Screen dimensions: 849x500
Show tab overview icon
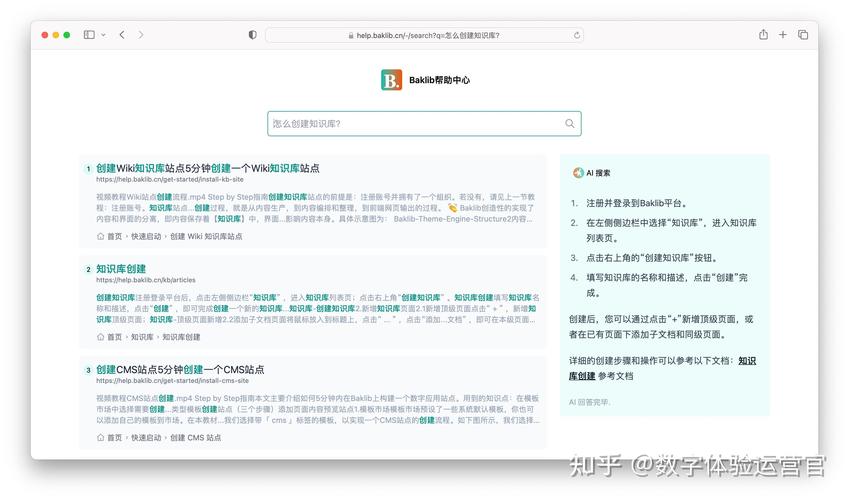point(803,35)
